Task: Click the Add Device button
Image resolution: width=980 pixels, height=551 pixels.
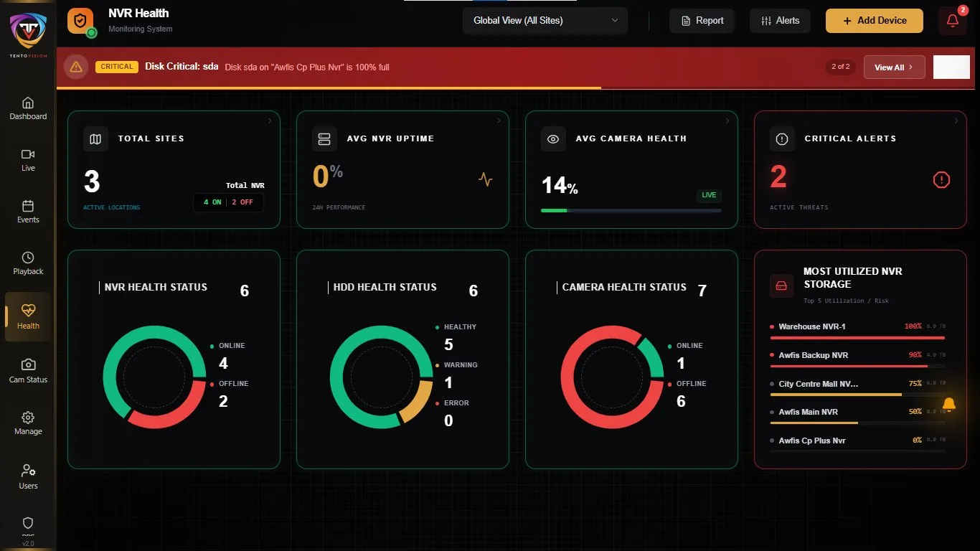Action: point(875,21)
